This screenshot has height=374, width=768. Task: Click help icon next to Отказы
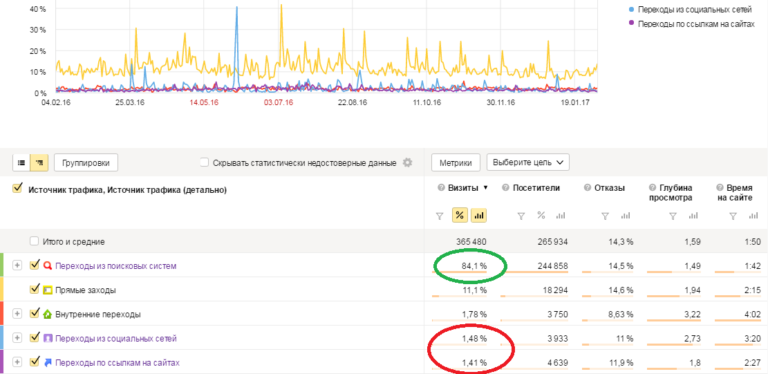pos(587,187)
